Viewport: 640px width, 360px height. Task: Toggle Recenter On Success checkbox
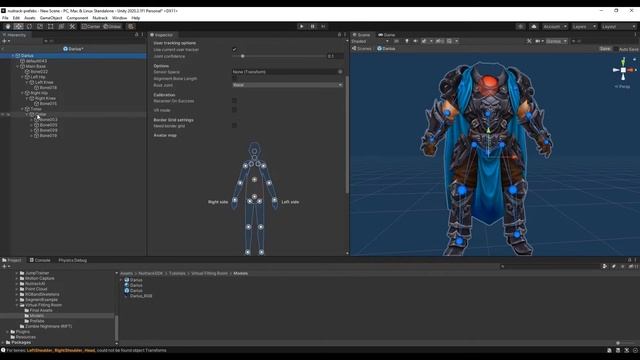pos(234,101)
